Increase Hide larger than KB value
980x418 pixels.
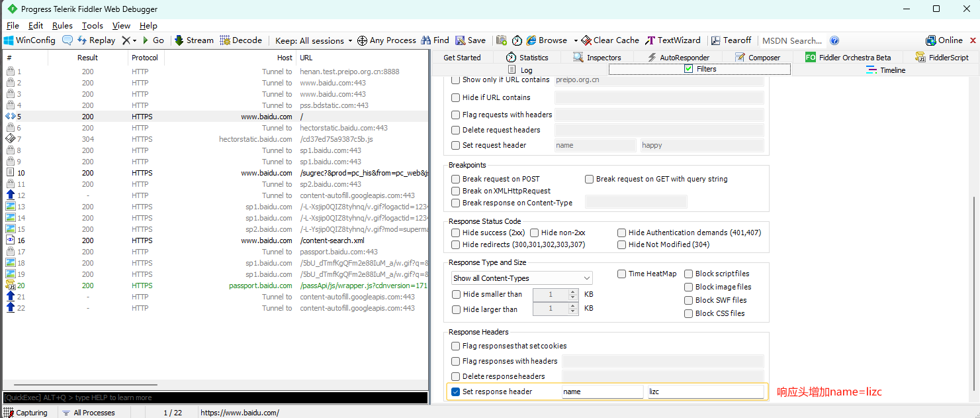pos(573,306)
